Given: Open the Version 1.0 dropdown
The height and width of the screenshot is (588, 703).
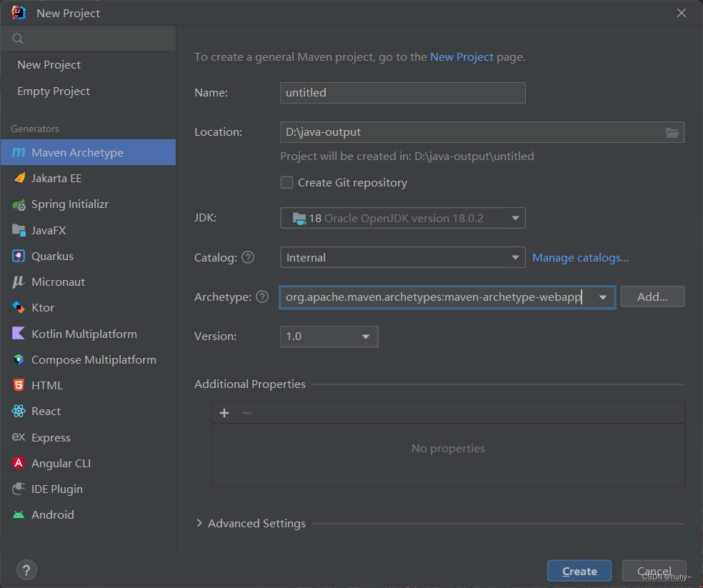Looking at the screenshot, I should point(329,337).
